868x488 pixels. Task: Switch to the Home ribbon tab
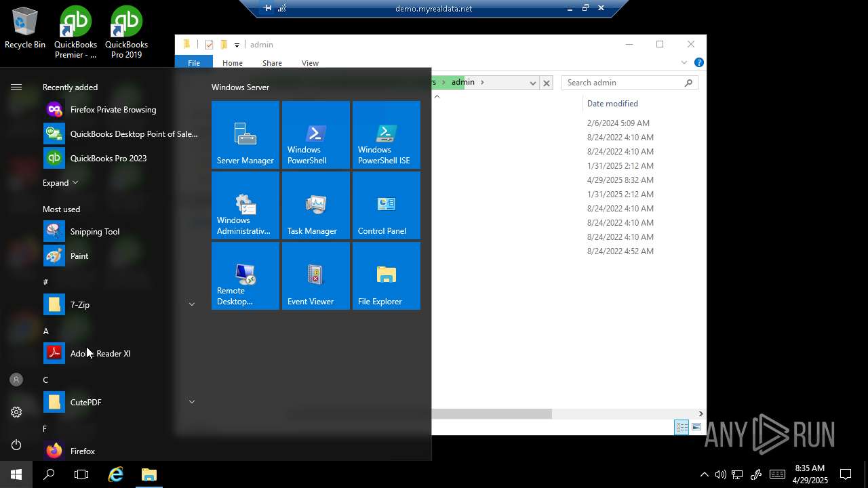tap(233, 63)
